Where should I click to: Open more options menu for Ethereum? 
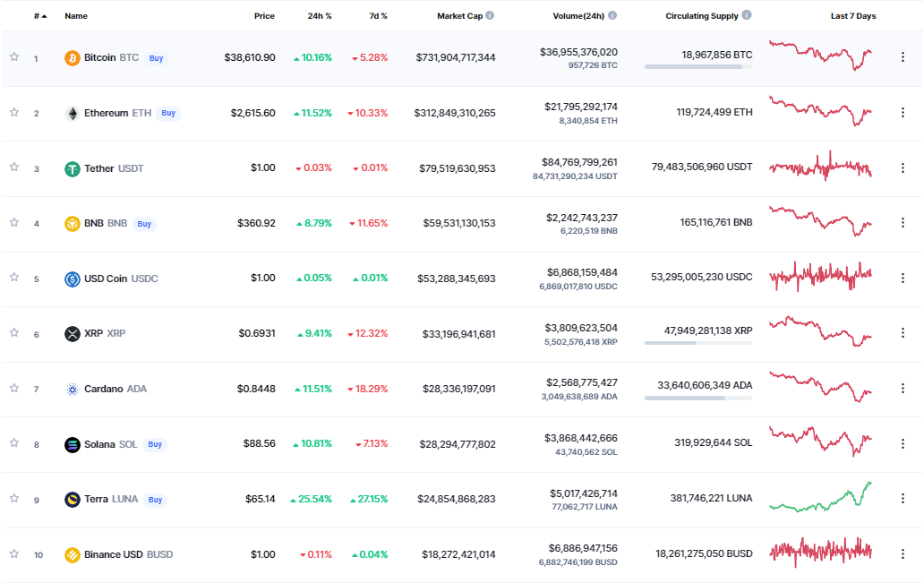click(x=903, y=112)
